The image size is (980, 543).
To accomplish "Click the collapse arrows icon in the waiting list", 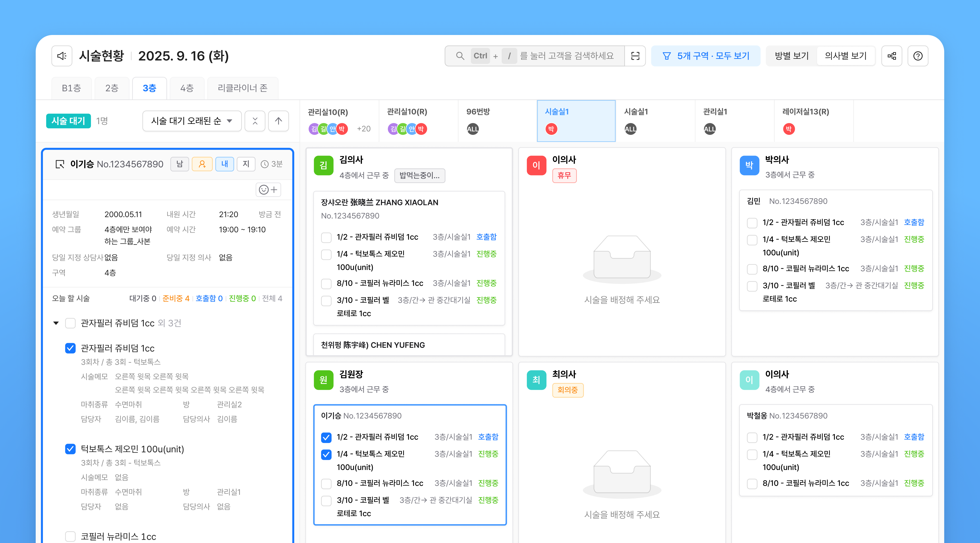I will pos(255,121).
